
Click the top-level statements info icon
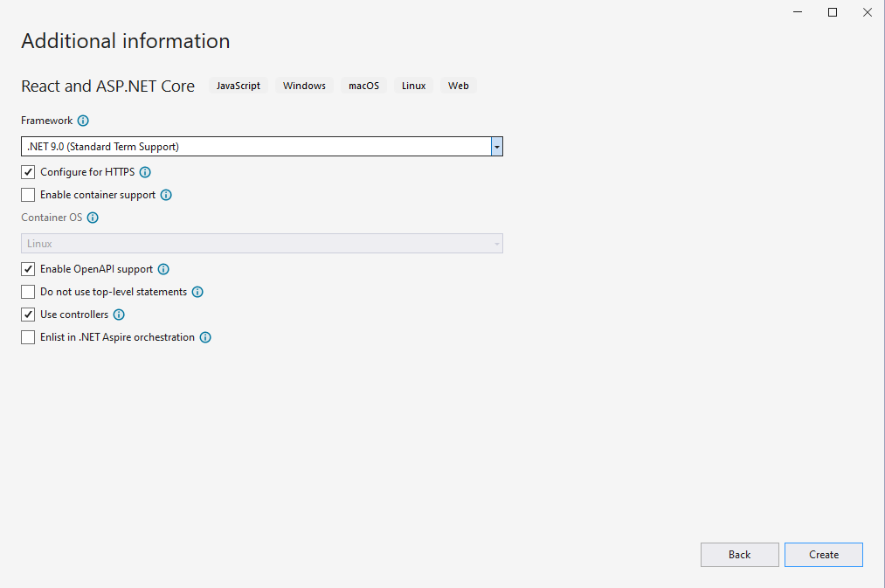click(197, 292)
